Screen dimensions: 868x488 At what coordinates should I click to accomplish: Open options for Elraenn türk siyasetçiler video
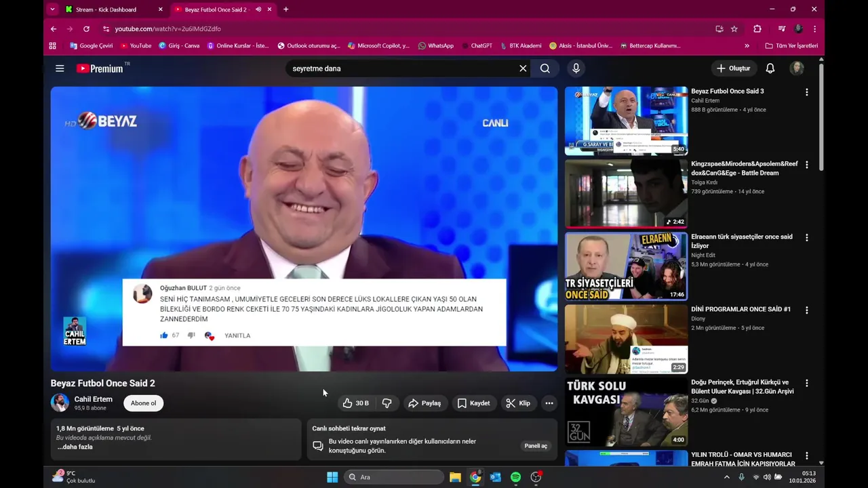point(806,238)
